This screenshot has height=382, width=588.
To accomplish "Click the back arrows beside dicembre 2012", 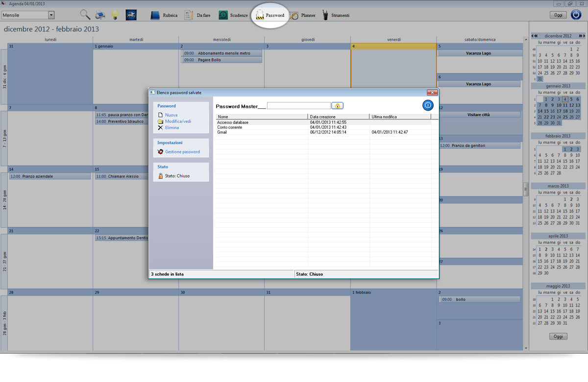I will click(x=535, y=36).
